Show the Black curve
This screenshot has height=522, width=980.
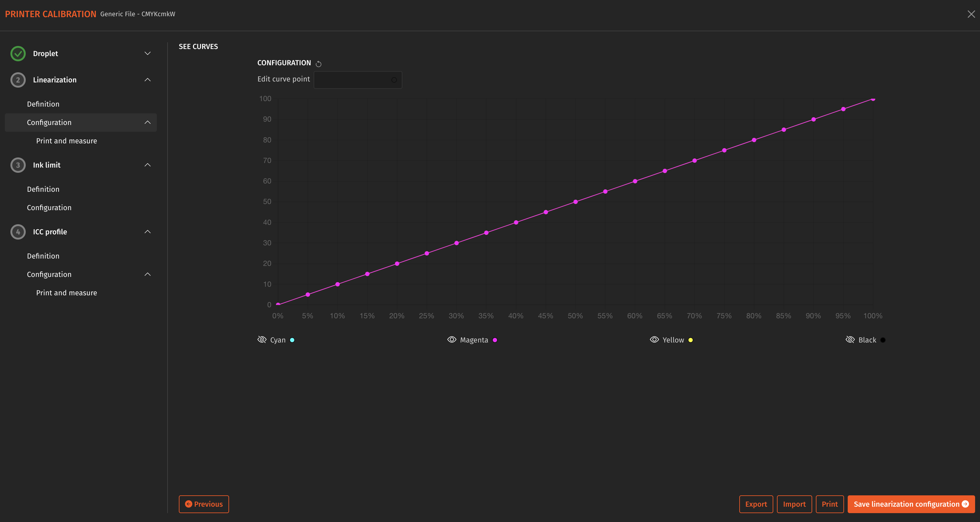pos(851,339)
